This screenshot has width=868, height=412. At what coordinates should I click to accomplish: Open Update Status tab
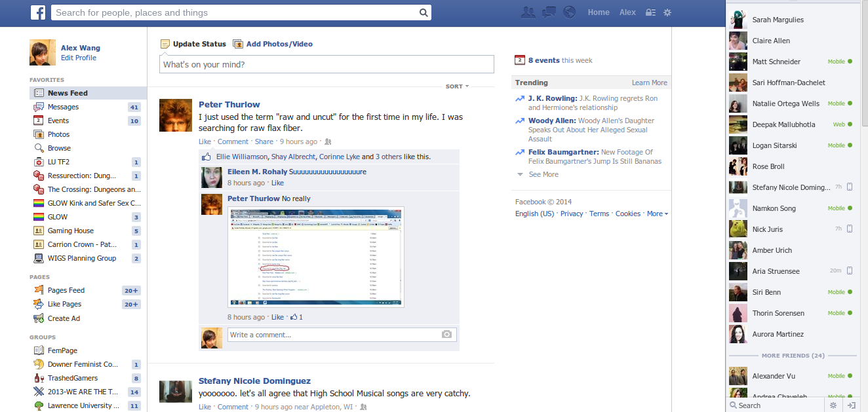[x=193, y=44]
